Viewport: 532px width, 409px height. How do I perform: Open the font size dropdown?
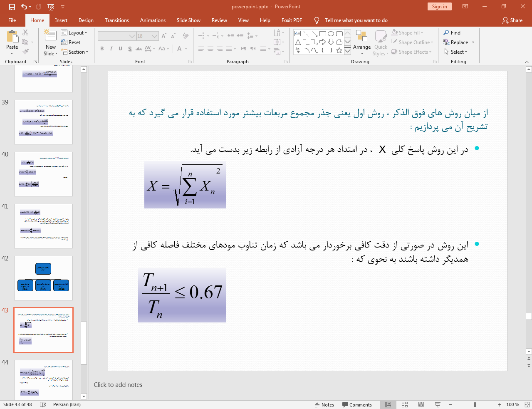[x=155, y=36]
